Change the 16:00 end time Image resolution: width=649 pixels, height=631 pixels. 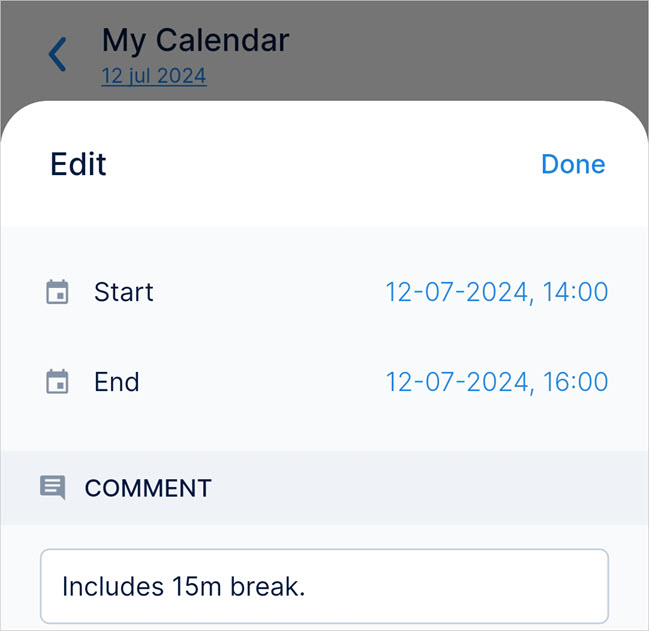(x=576, y=382)
